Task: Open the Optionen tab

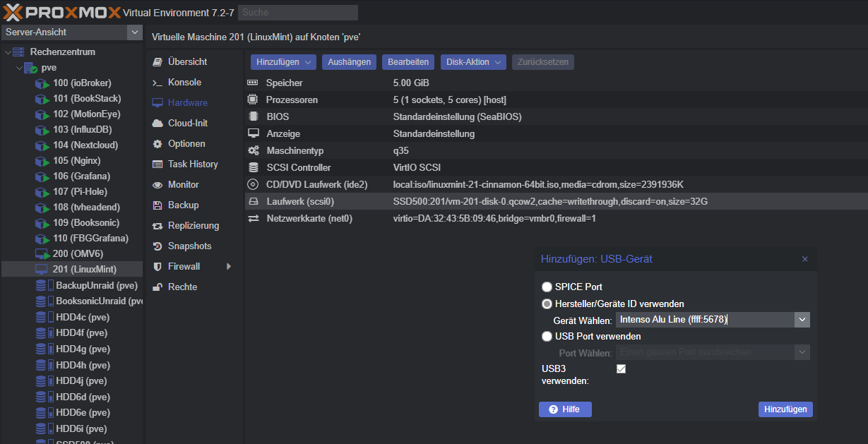Action: point(186,144)
